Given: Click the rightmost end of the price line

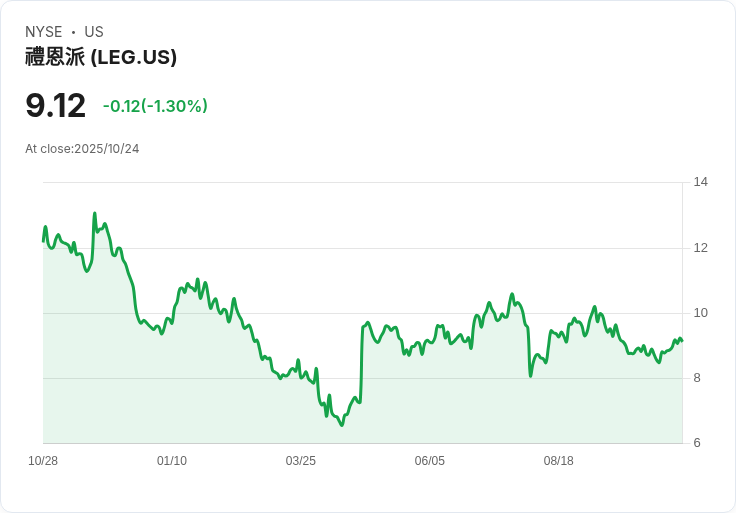Looking at the screenshot, I should point(682,341).
